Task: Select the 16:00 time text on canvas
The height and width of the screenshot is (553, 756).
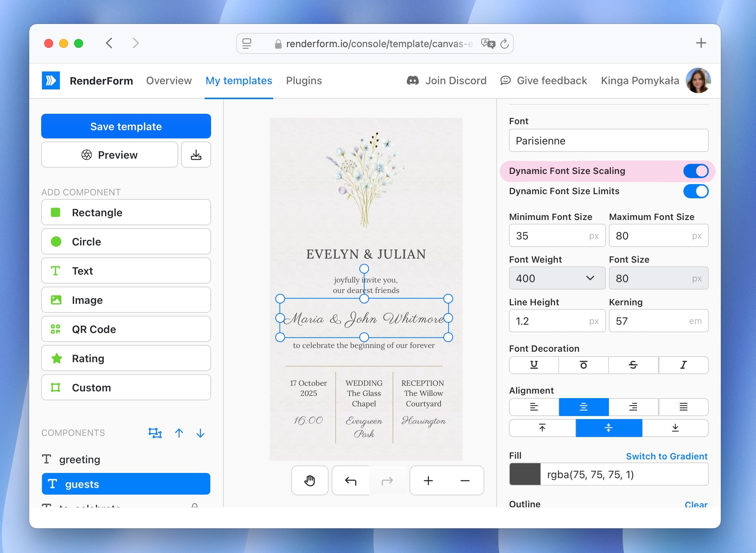Action: tap(308, 420)
